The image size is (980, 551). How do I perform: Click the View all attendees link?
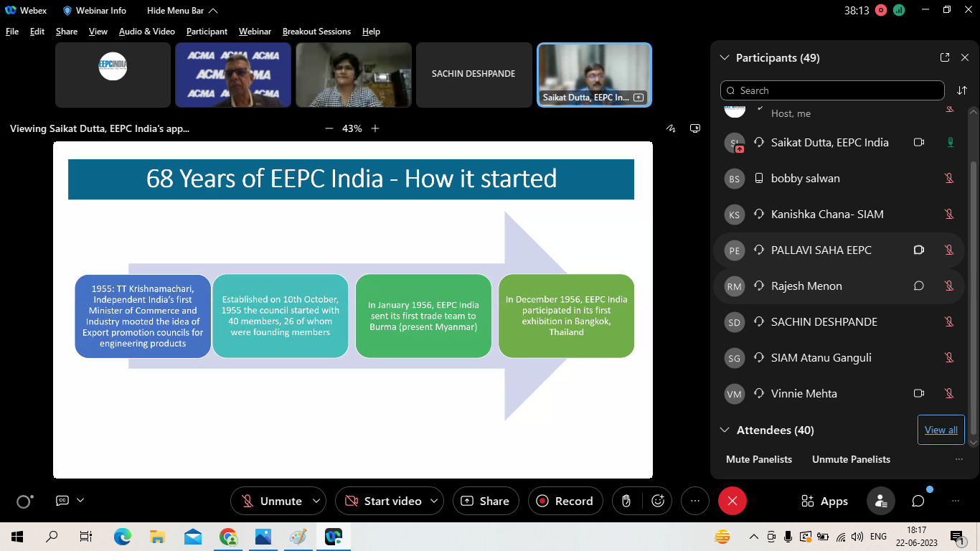point(941,430)
